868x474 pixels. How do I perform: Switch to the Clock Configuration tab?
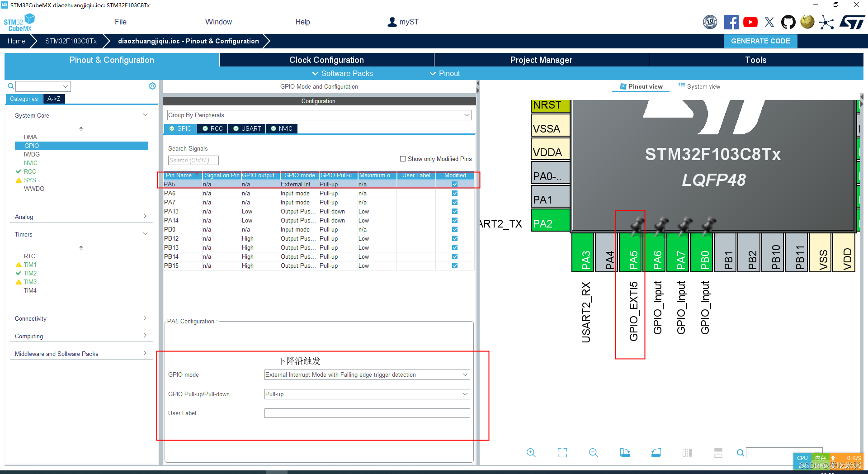coord(326,60)
